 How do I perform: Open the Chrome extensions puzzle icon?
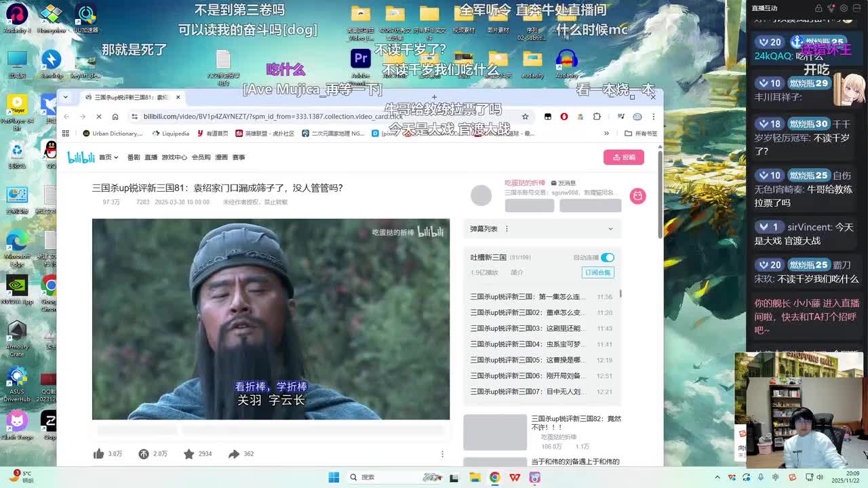[597, 117]
